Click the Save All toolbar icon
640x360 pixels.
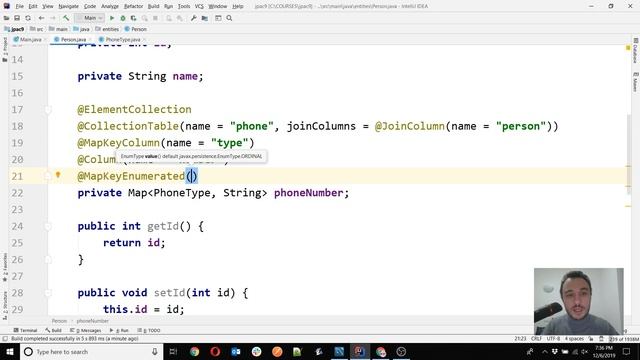click(17, 18)
